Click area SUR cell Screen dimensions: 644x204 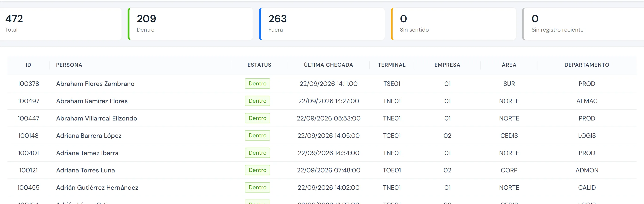(x=509, y=84)
